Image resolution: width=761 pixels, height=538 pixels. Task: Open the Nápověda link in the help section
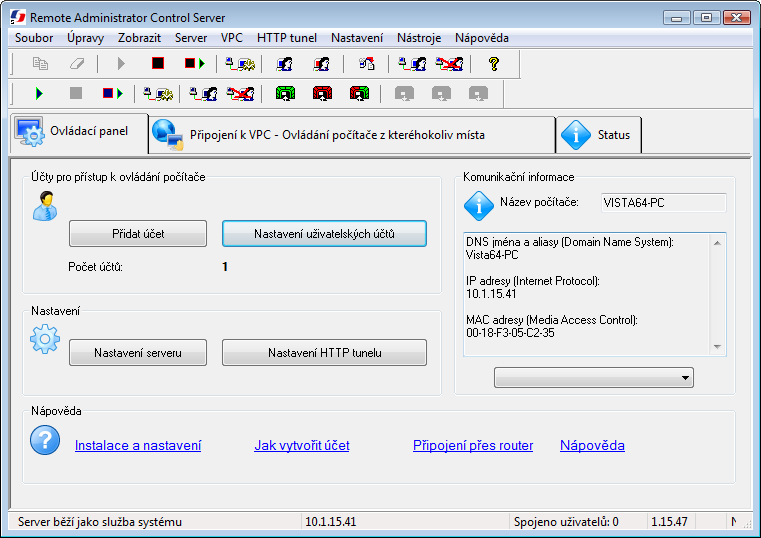592,445
